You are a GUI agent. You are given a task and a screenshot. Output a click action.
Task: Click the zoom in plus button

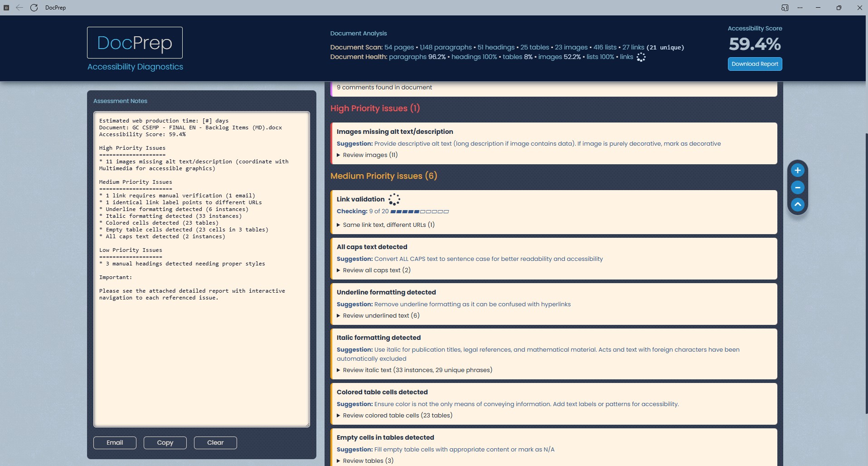[797, 171]
